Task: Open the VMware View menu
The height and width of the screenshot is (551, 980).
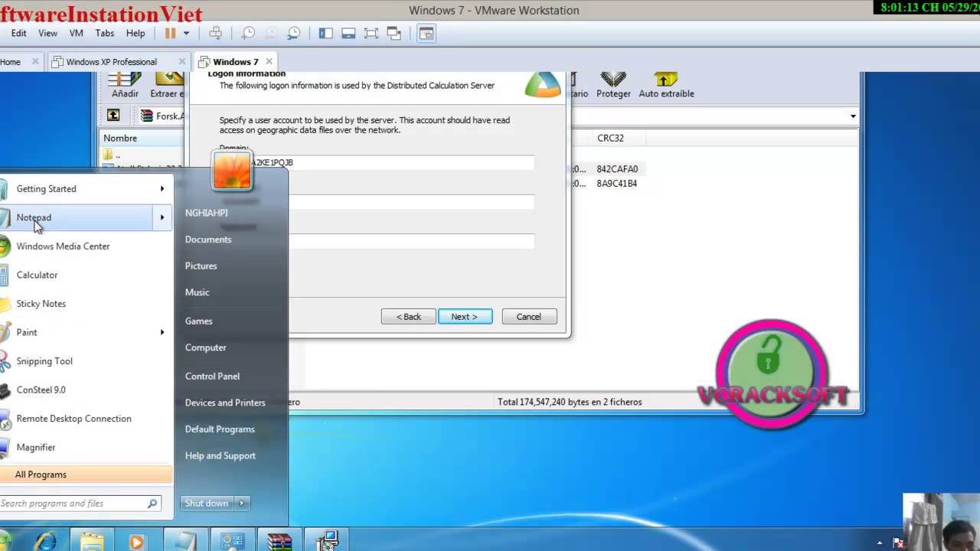Action: pyautogui.click(x=47, y=33)
